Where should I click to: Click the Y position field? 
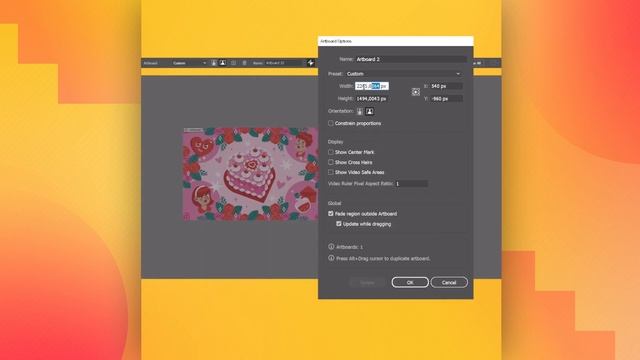[446, 99]
